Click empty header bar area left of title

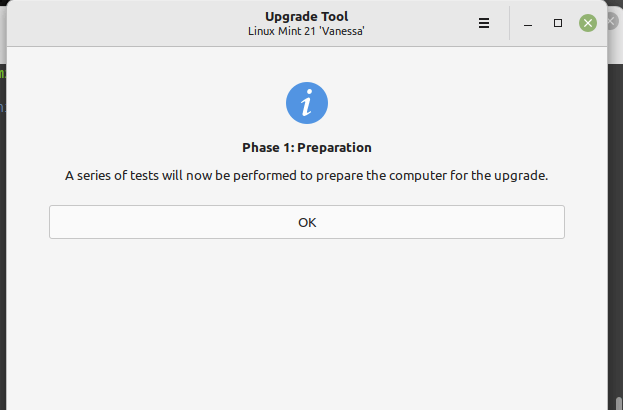(120, 23)
